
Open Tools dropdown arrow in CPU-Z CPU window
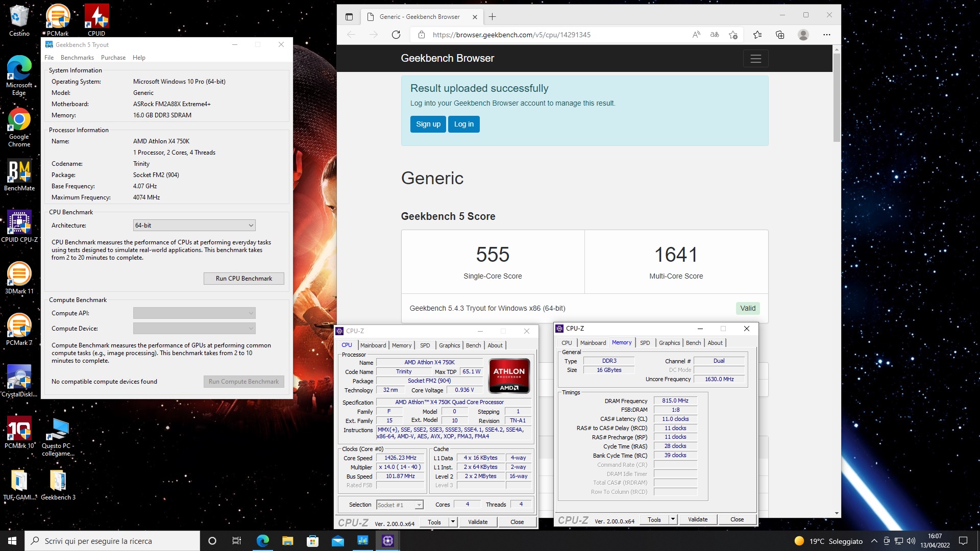coord(453,522)
